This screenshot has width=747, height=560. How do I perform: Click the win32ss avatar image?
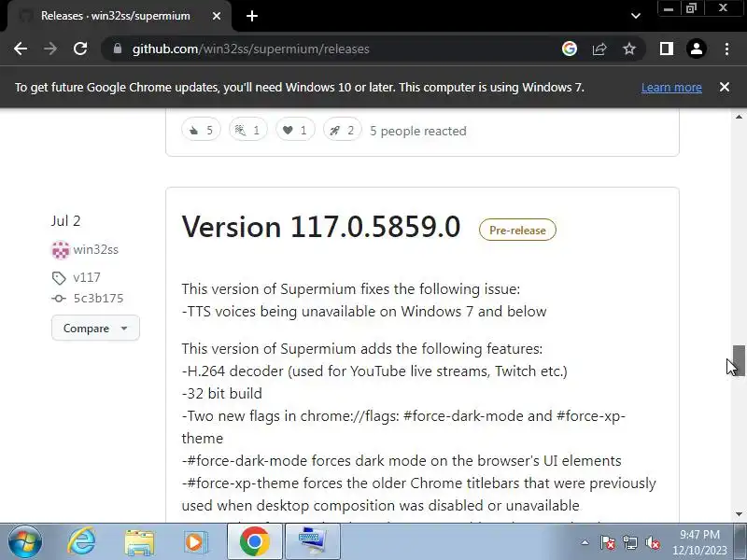click(x=61, y=250)
